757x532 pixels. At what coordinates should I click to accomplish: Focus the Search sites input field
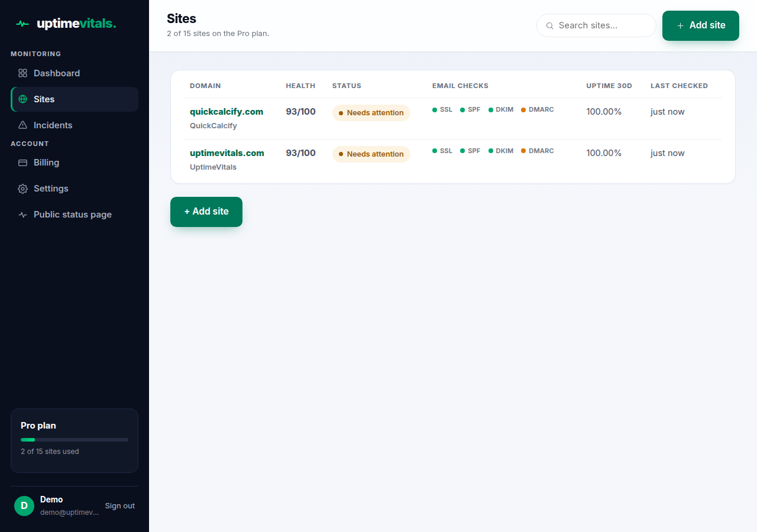tap(596, 25)
